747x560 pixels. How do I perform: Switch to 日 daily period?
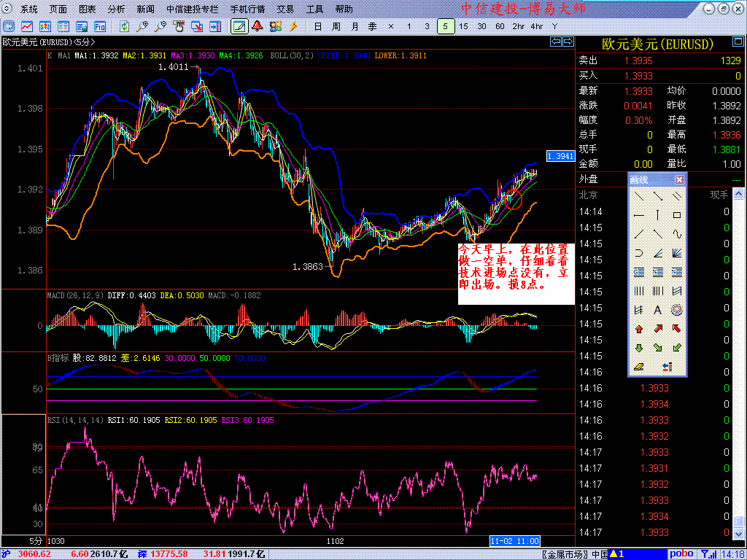[x=317, y=26]
